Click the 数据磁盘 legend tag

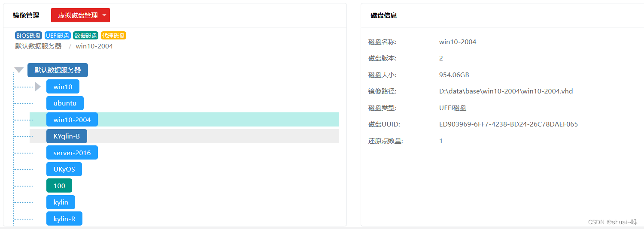pyautogui.click(x=85, y=36)
